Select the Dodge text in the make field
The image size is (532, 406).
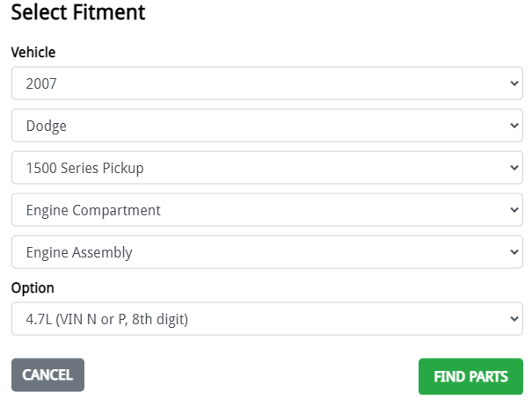tap(47, 126)
